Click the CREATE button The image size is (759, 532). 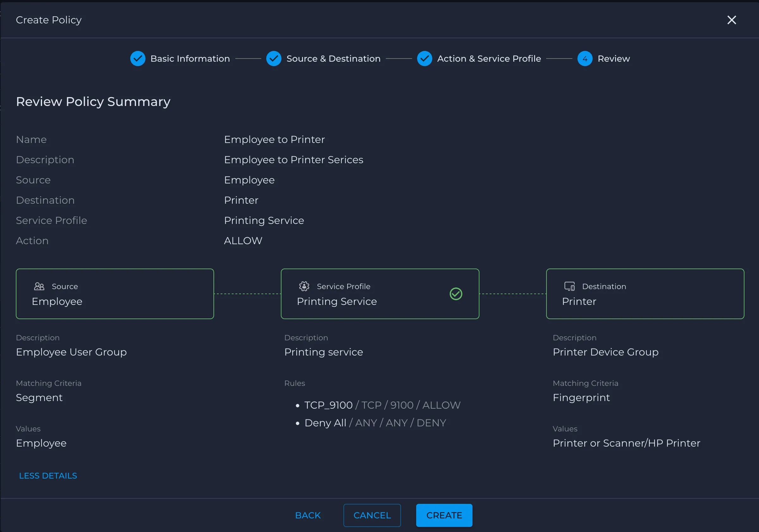[x=444, y=515]
